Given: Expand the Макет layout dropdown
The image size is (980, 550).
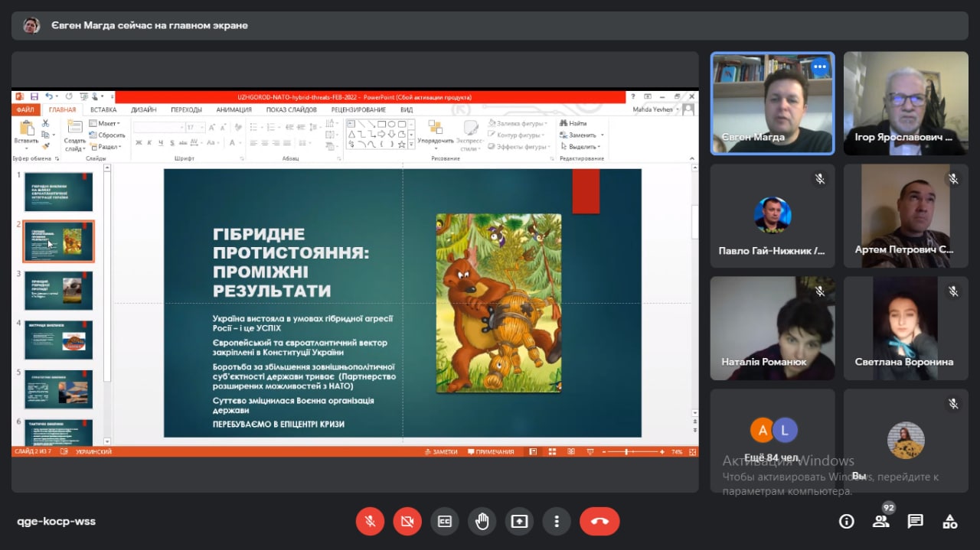Looking at the screenshot, I should click(106, 123).
